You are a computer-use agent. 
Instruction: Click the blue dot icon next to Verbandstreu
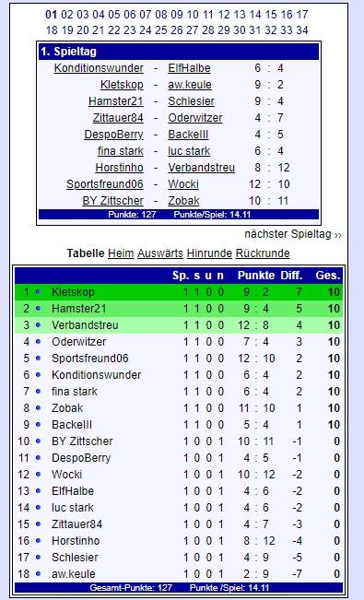(39, 324)
